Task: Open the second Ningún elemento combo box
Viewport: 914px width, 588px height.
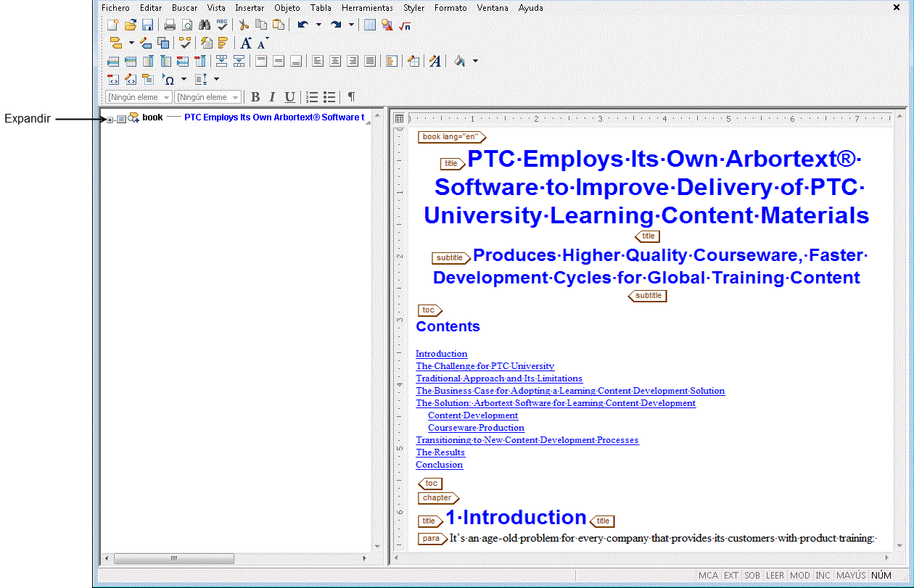Action: 208,97
